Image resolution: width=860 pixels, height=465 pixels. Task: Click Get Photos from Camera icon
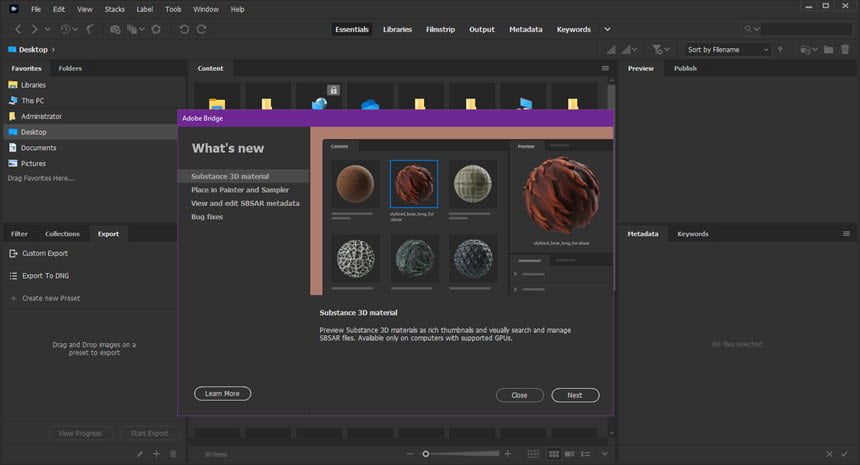click(x=115, y=29)
